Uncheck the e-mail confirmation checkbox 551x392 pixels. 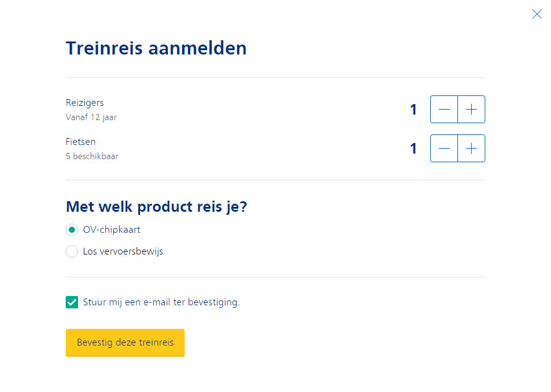pos(72,302)
